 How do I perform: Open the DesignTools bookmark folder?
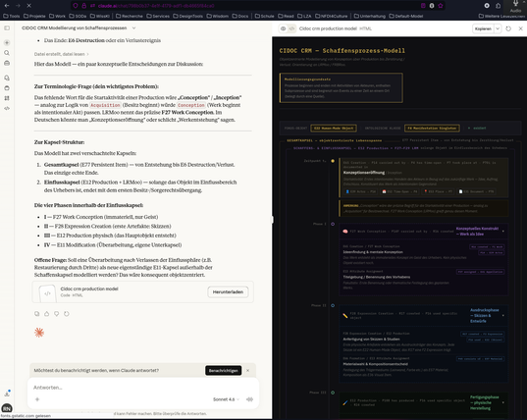tap(187, 16)
